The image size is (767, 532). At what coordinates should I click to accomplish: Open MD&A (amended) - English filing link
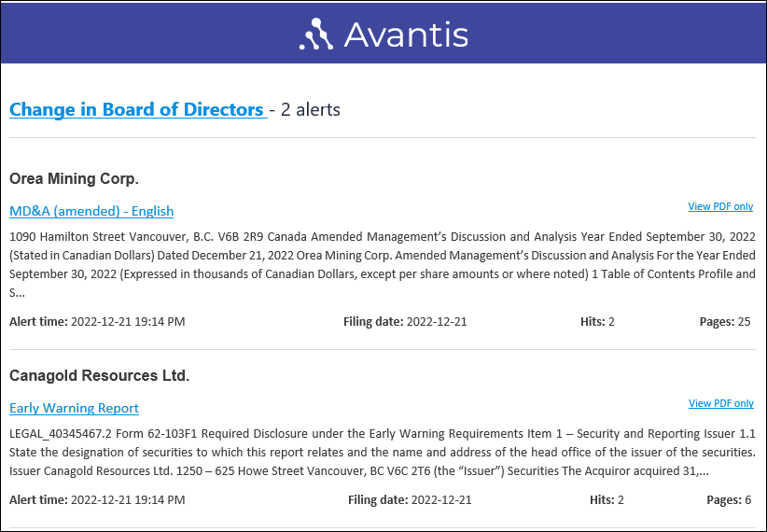click(91, 211)
